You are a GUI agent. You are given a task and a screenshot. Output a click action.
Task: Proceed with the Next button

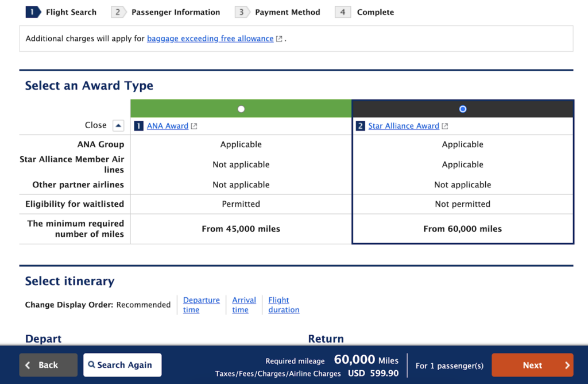[532, 365]
